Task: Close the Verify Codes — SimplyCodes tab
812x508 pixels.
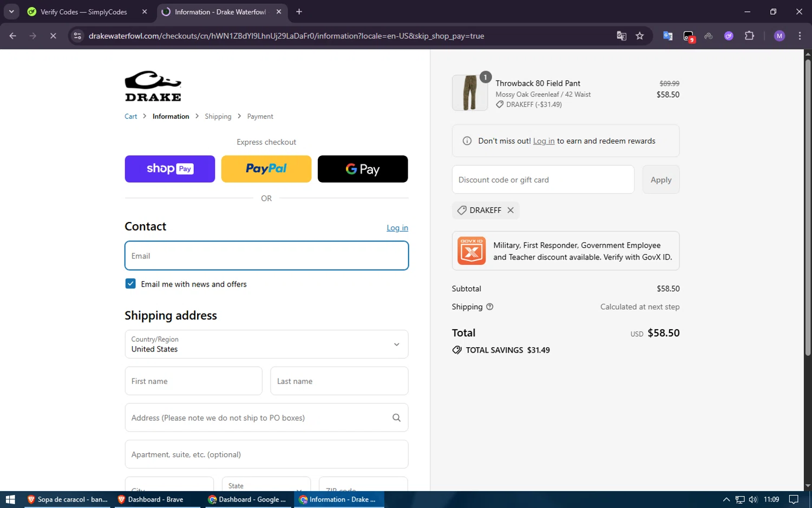Action: coord(145,12)
